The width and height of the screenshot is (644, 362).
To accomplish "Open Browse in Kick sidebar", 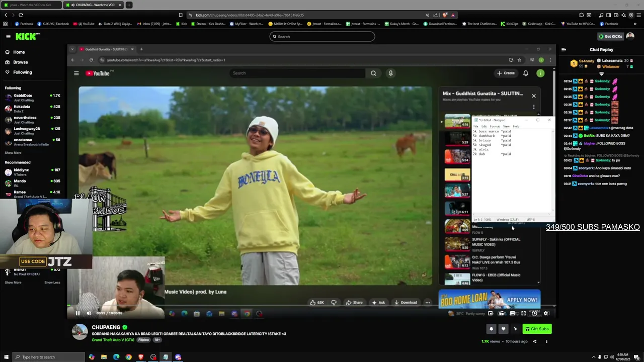I will [x=20, y=62].
